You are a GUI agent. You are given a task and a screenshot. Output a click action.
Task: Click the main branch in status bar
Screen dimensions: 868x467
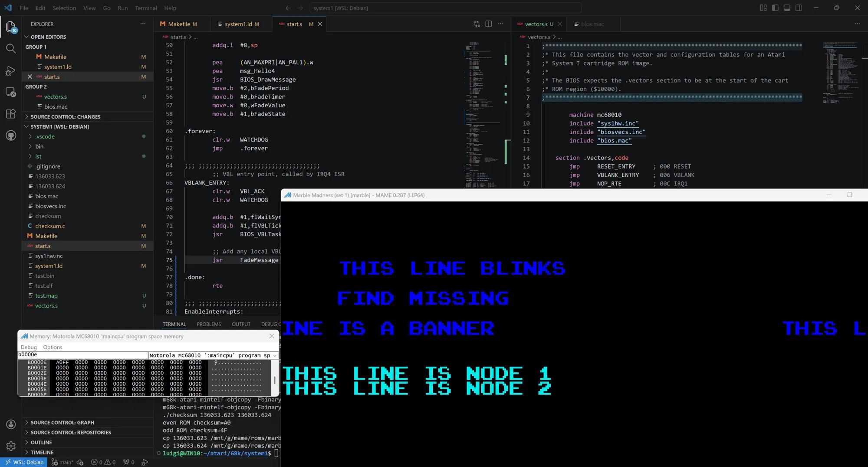click(63, 462)
